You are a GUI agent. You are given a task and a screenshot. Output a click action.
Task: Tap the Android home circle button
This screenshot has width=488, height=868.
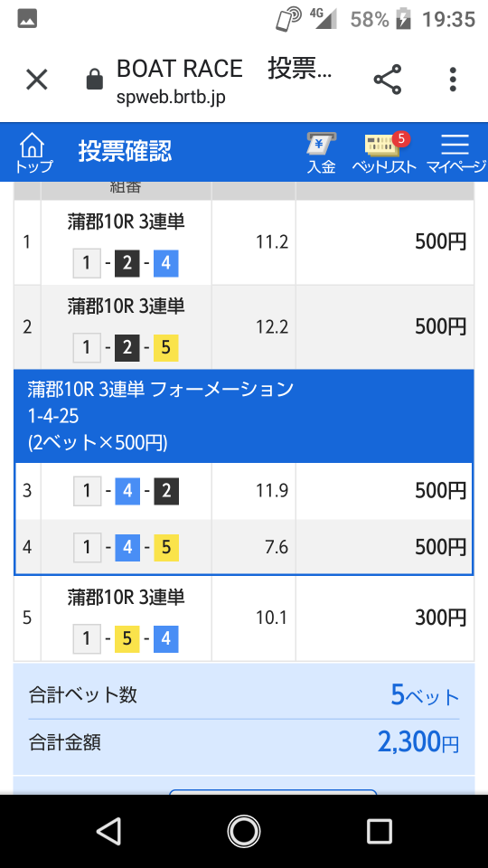pos(243,831)
